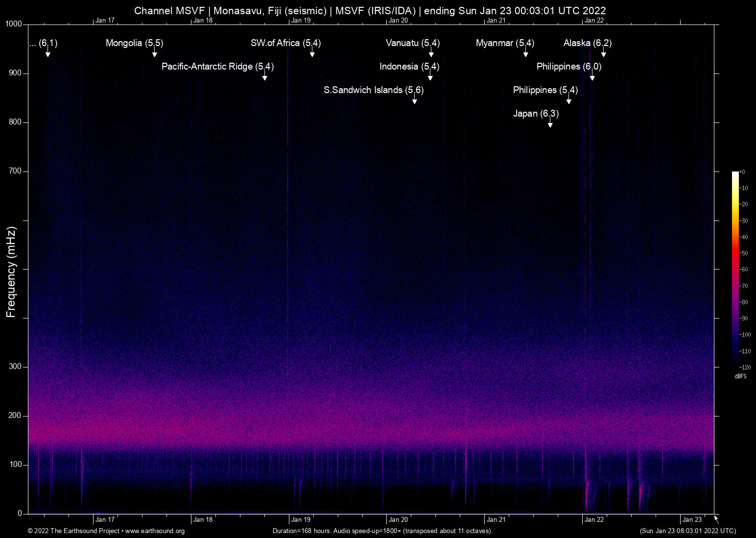Click the Philippines (5.4) annotation text
756x538 pixels.
coord(545,90)
